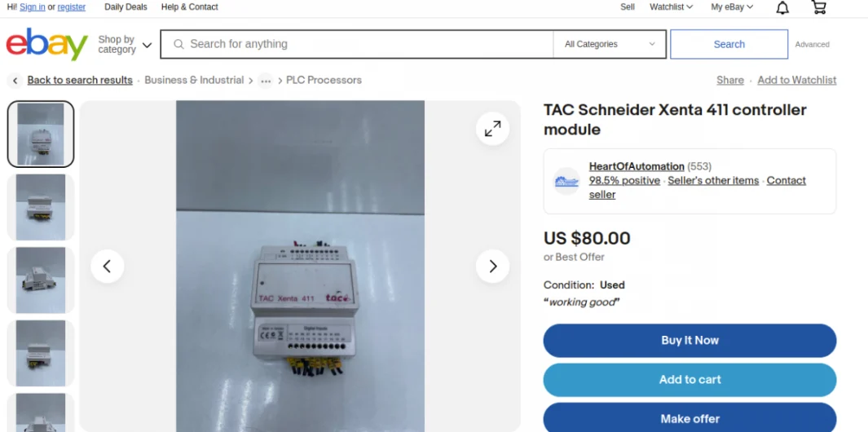Focus the Search for anything field

(357, 44)
